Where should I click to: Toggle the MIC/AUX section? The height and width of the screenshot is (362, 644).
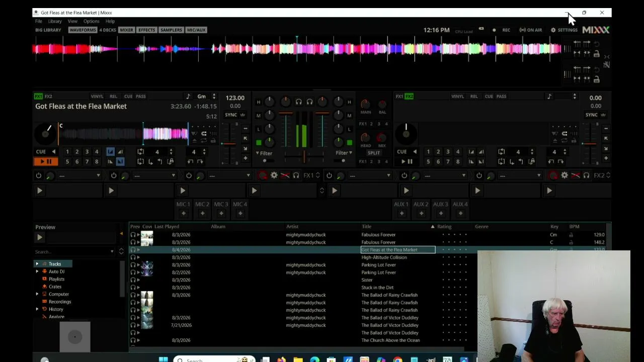(x=196, y=30)
